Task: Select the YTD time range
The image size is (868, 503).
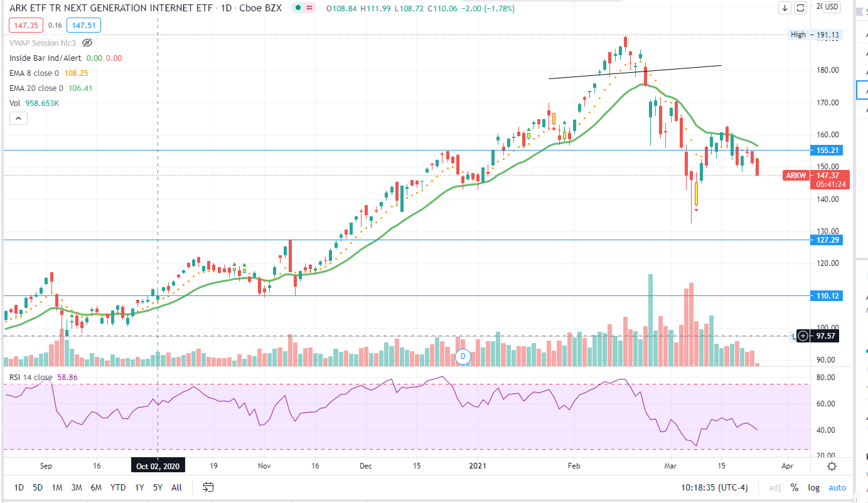Action: point(117,487)
